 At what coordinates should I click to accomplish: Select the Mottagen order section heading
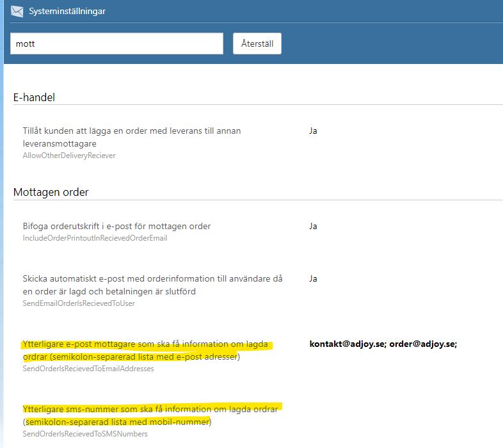[51, 192]
